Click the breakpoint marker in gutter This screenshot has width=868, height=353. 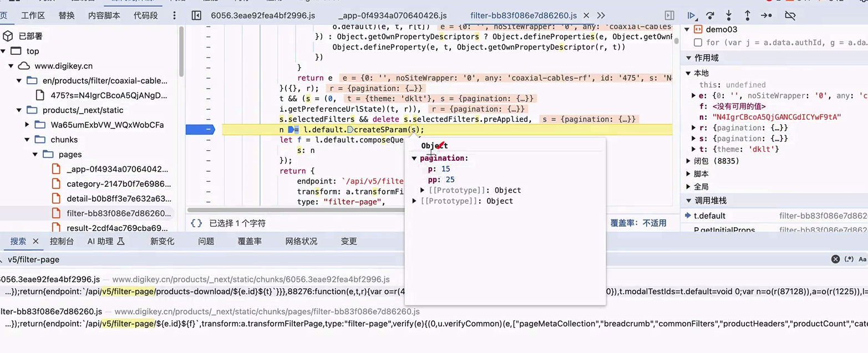[200, 130]
